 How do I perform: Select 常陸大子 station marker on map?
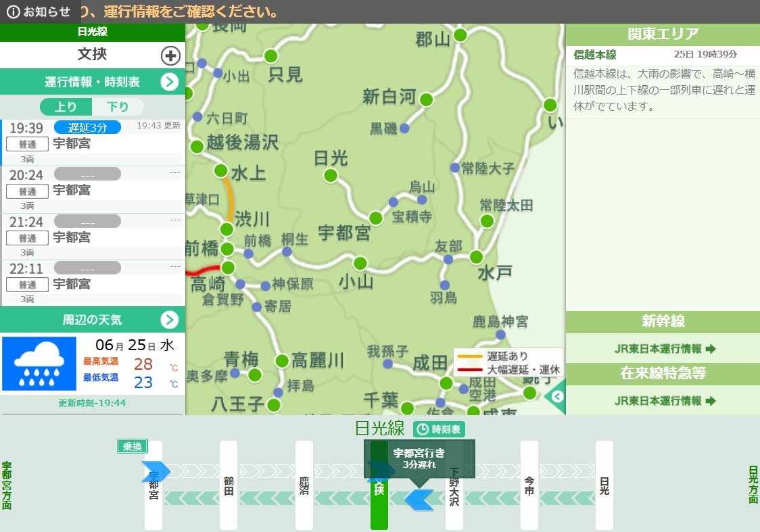click(454, 168)
